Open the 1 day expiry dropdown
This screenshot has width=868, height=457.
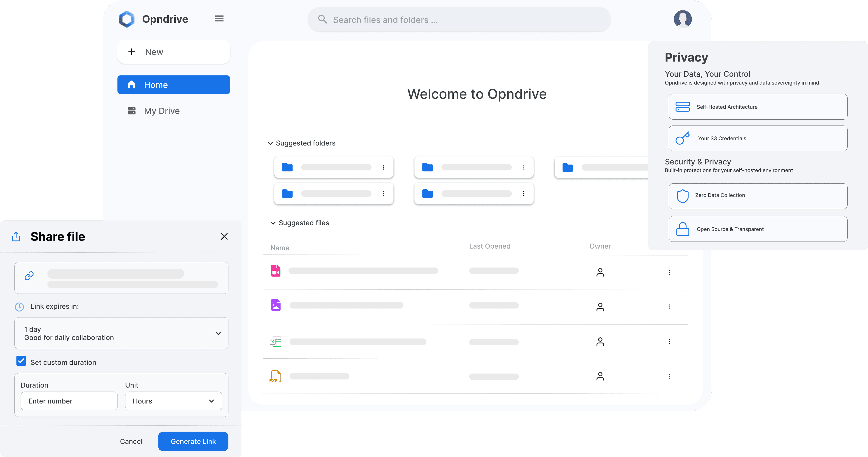click(x=121, y=333)
